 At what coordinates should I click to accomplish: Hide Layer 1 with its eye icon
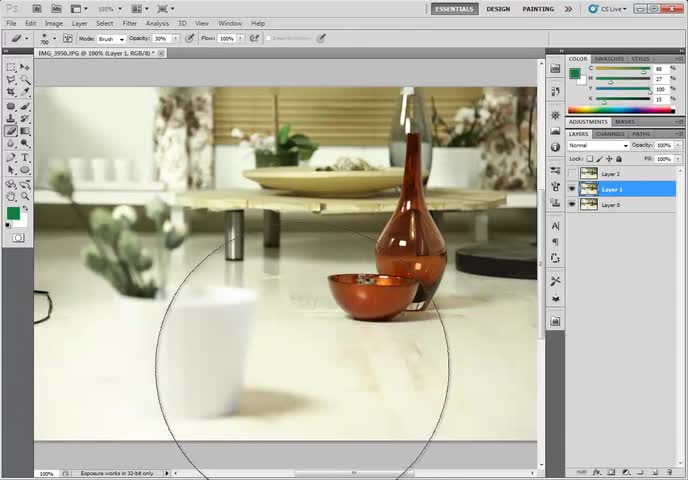(572, 189)
